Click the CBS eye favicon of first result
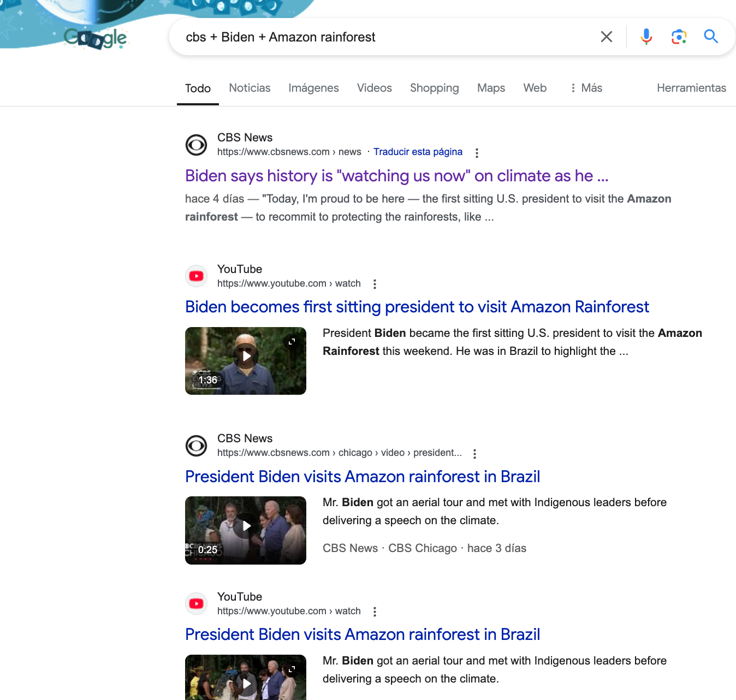Viewport: 736px width, 700px height. pos(196,145)
